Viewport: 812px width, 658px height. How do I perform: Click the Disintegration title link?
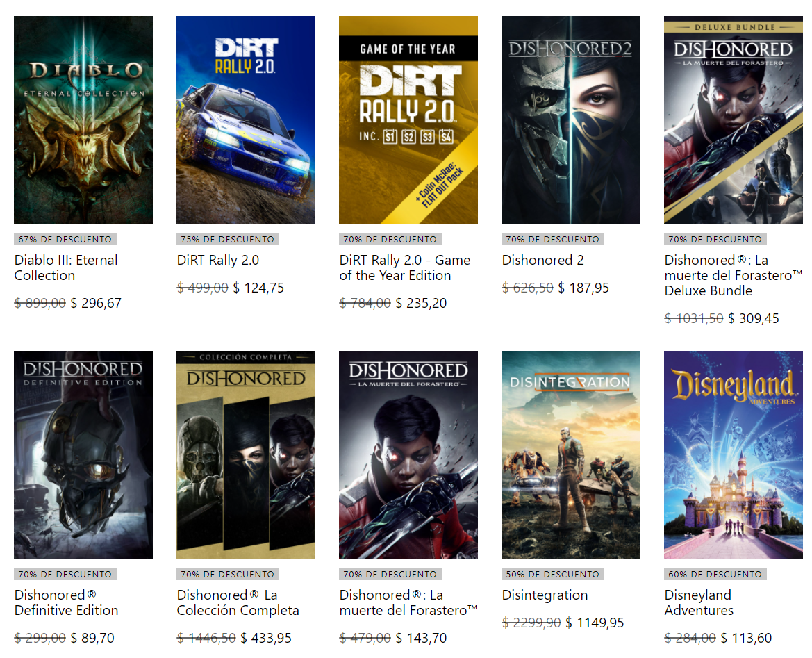(x=545, y=595)
